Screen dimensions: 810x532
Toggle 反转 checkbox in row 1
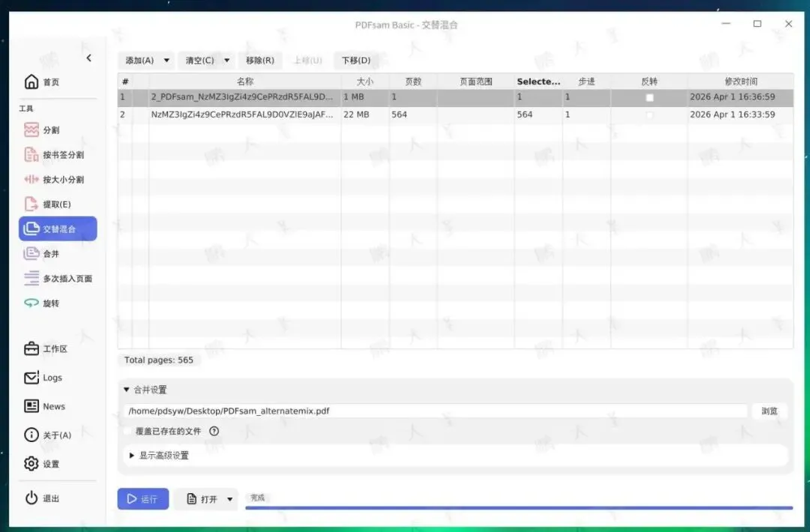649,97
